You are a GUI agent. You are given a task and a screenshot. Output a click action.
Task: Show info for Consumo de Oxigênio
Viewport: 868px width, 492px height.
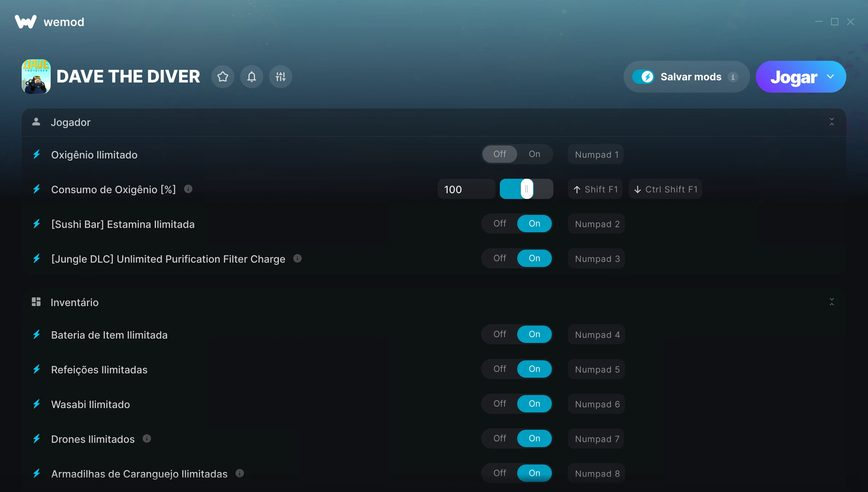(x=188, y=189)
